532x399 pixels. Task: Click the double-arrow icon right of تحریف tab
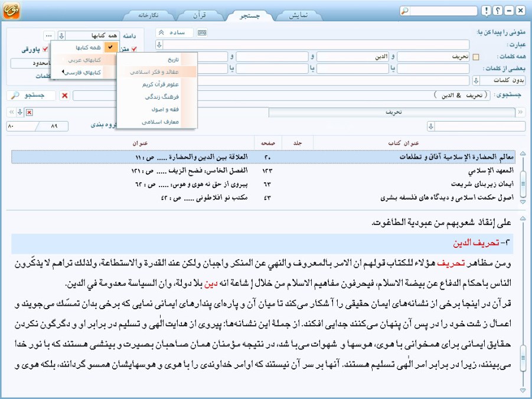tap(520, 112)
